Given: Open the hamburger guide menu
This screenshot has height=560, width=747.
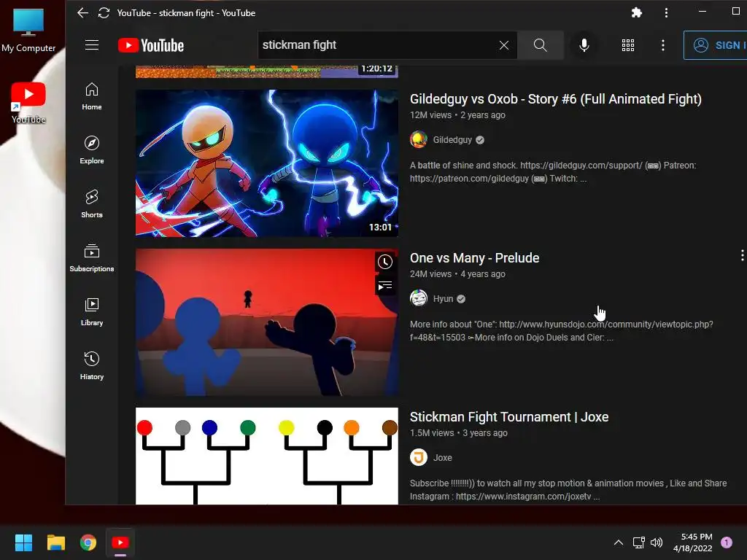Looking at the screenshot, I should click(91, 45).
